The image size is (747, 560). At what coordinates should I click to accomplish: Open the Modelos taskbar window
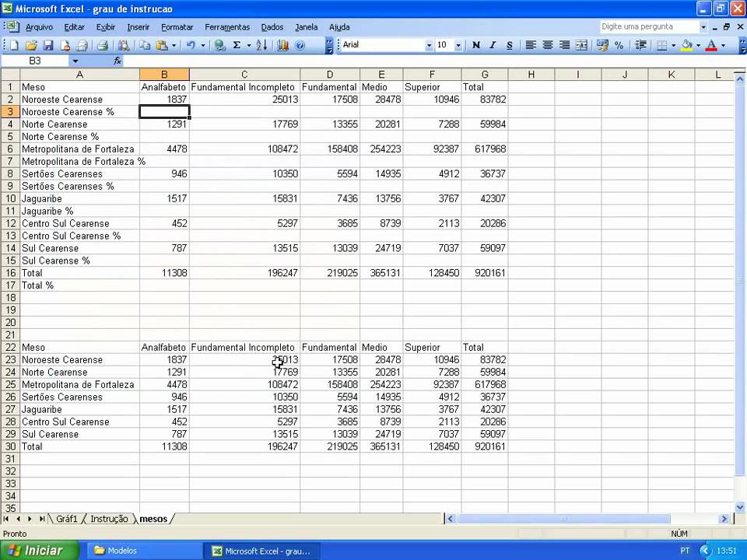[x=143, y=551]
